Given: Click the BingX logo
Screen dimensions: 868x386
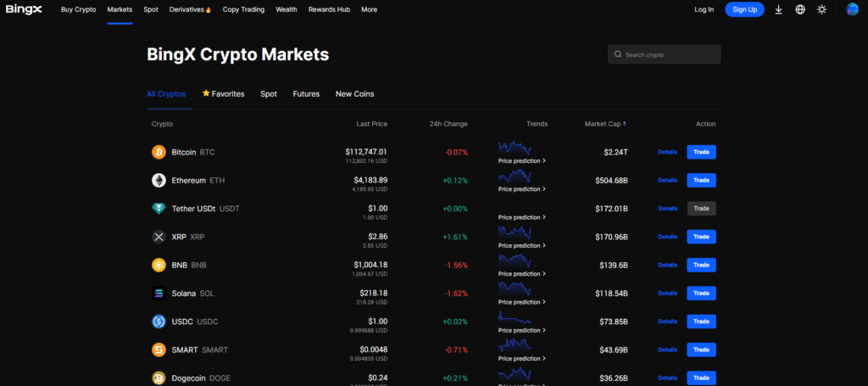Looking at the screenshot, I should coord(24,9).
